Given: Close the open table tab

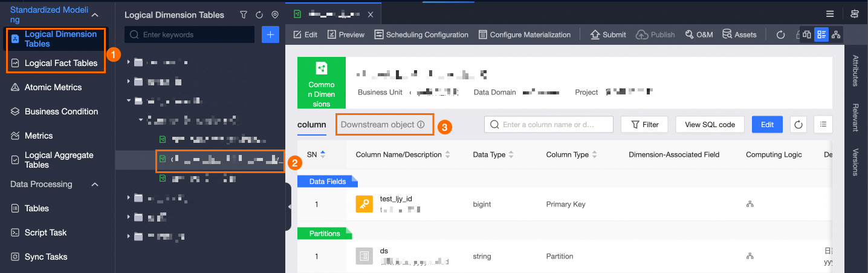Looking at the screenshot, I should pos(370,14).
